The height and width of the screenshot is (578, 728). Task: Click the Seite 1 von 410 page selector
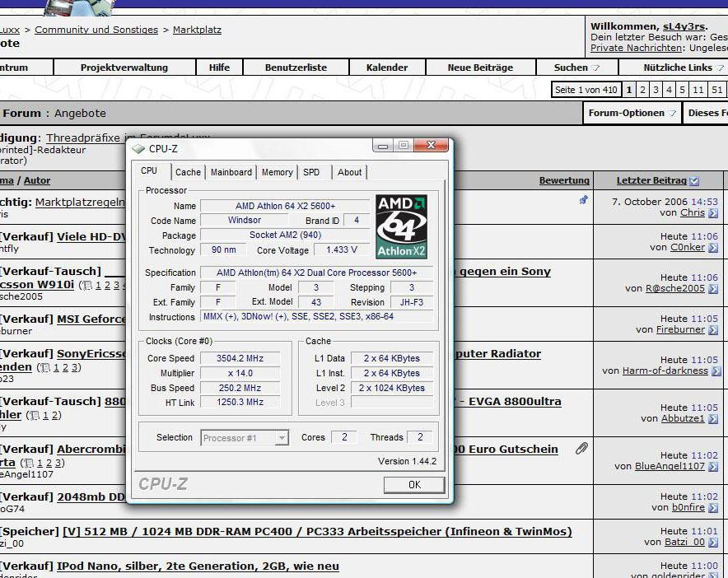(586, 90)
